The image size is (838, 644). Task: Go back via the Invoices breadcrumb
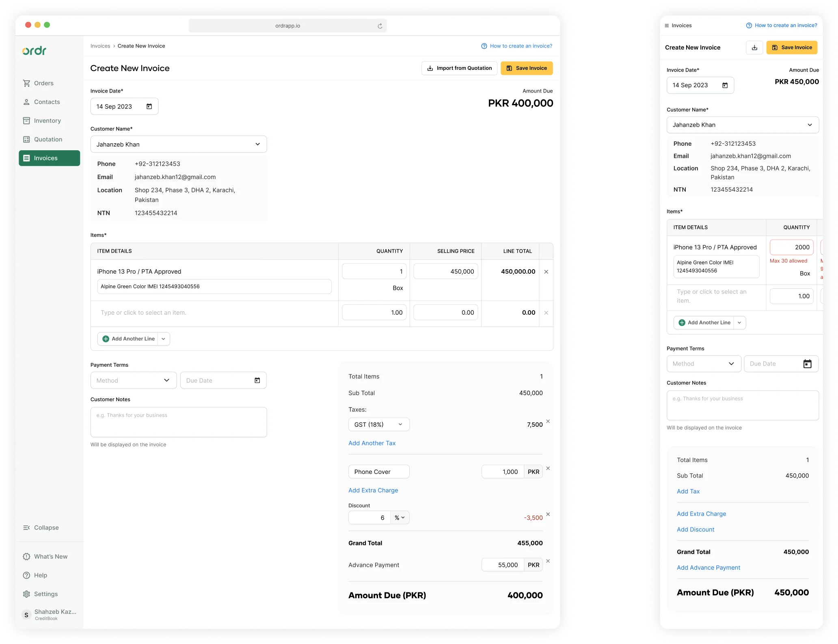100,46
